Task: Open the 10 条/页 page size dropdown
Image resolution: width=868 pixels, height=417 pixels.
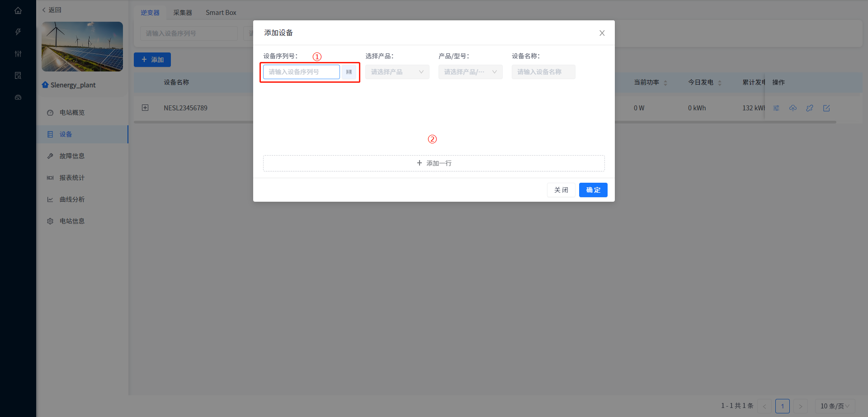Action: pos(835,406)
